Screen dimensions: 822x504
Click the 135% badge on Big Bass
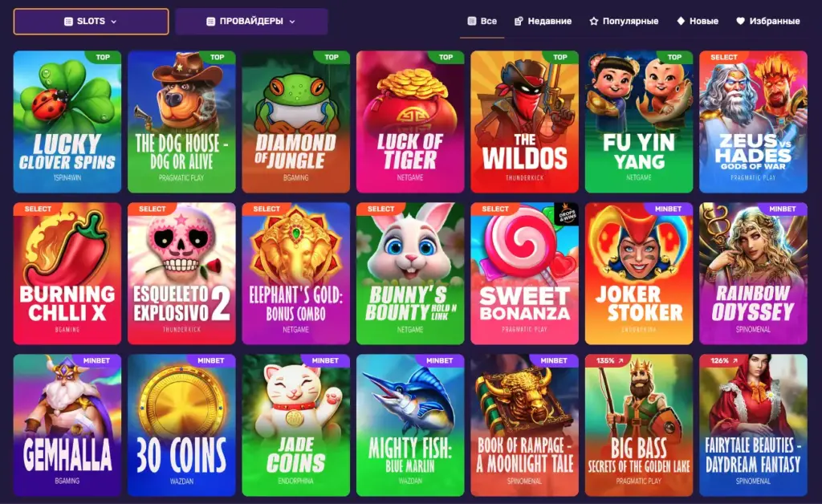point(610,361)
